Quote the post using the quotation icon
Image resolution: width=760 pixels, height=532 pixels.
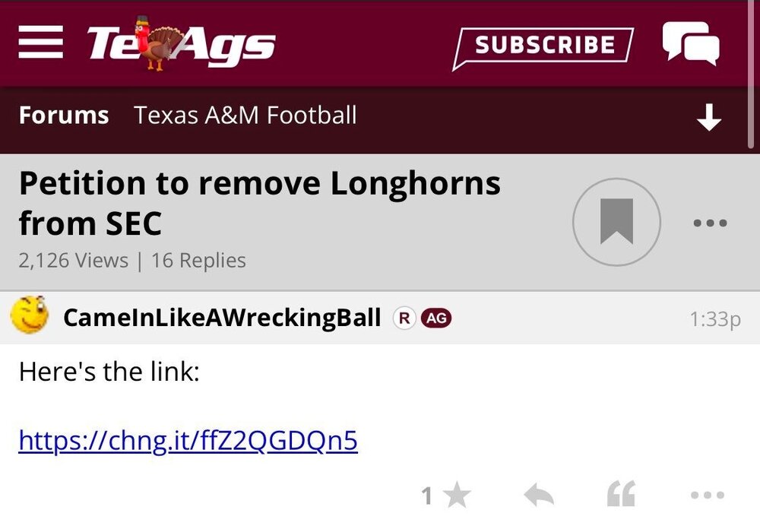[x=621, y=496]
